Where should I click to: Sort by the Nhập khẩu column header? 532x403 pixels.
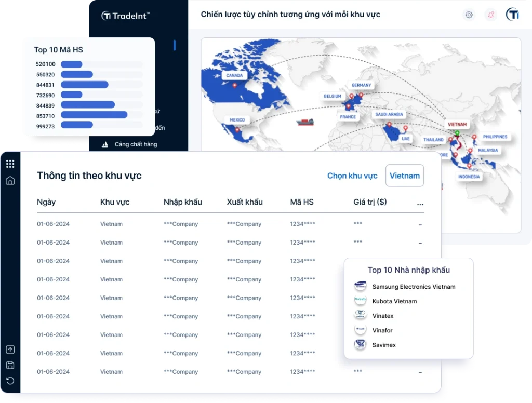[x=182, y=202]
